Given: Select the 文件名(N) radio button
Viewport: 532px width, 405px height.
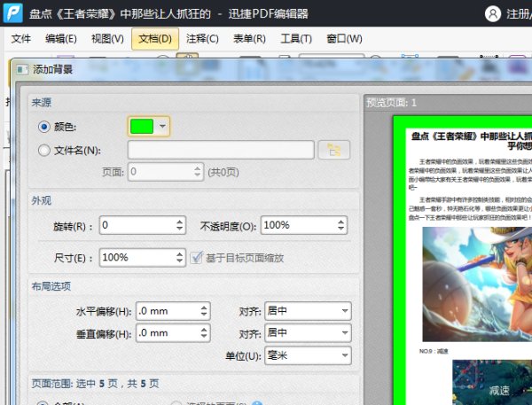Looking at the screenshot, I should [x=44, y=151].
